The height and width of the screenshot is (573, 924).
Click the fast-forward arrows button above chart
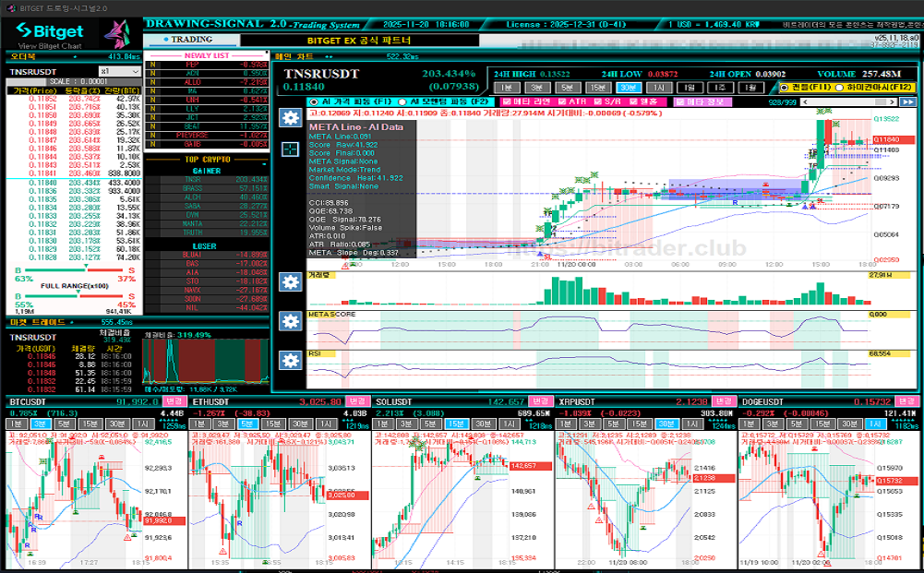coord(908,101)
